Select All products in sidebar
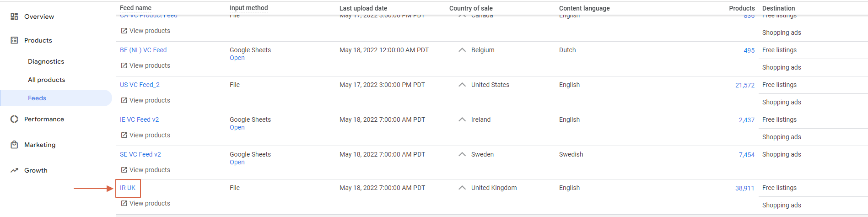 coord(46,80)
